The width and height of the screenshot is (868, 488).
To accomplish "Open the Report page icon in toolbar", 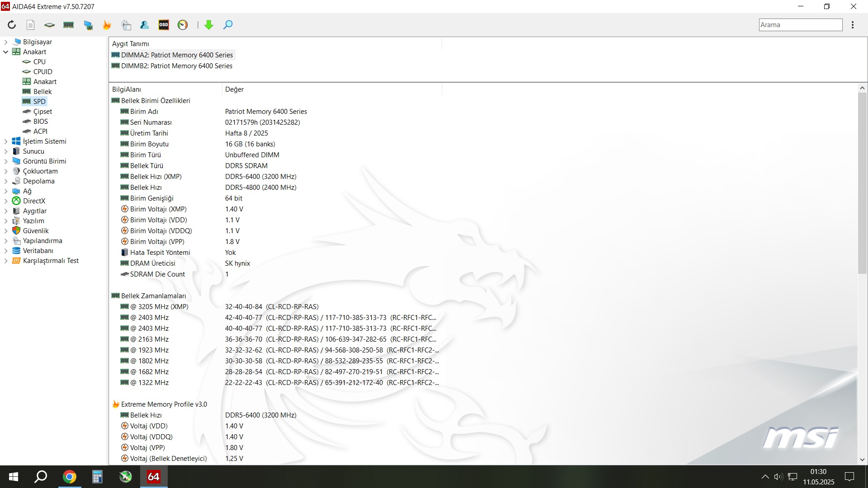I will coord(30,25).
